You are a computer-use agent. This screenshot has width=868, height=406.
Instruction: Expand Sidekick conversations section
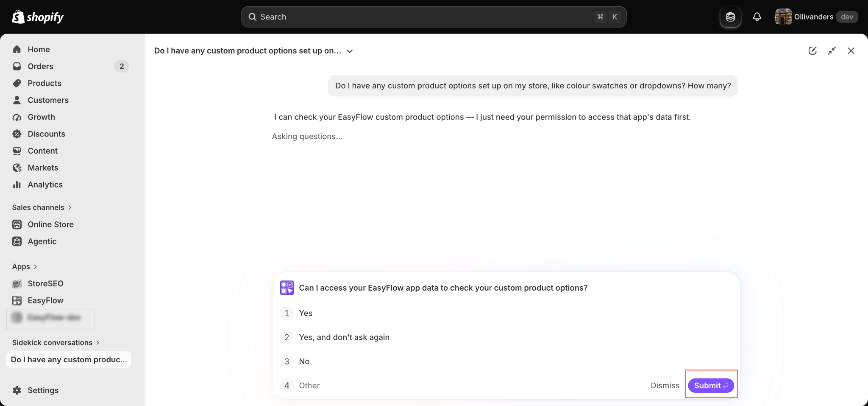coord(56,342)
